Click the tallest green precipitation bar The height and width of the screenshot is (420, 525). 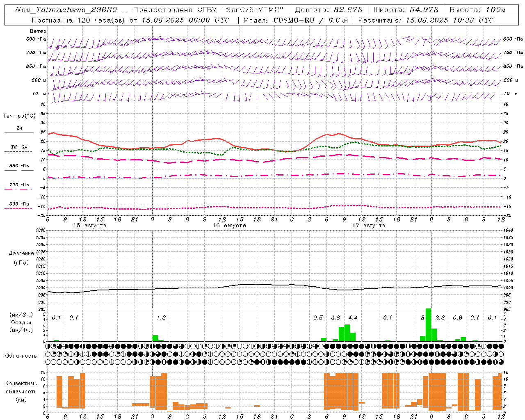coord(428,325)
